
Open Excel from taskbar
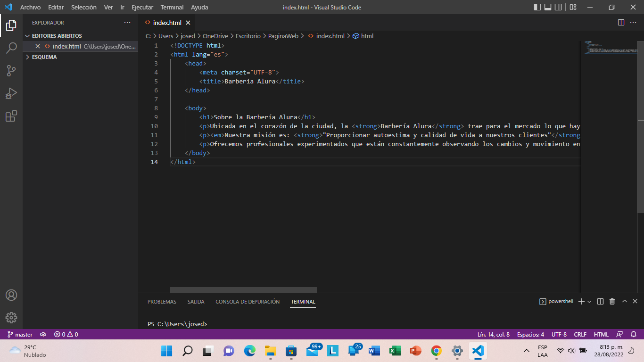395,351
